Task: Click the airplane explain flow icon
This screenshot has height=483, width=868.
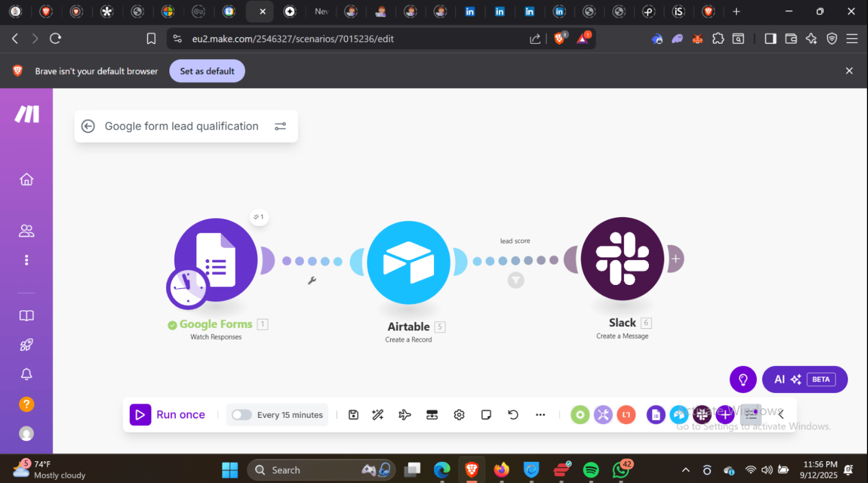Action: [x=405, y=415]
